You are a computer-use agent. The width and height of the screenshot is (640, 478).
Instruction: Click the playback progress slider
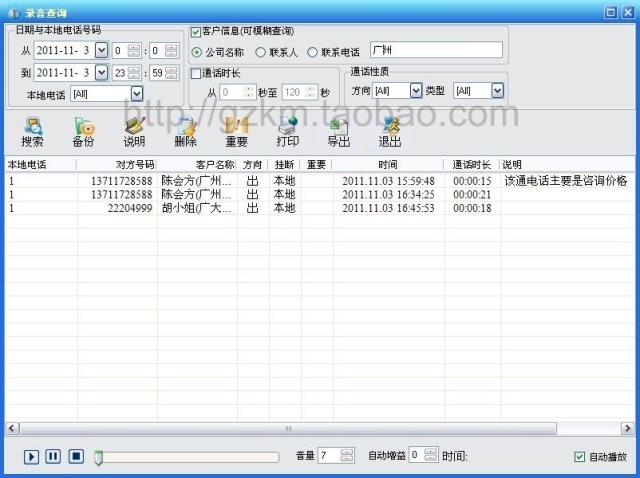(x=186, y=457)
